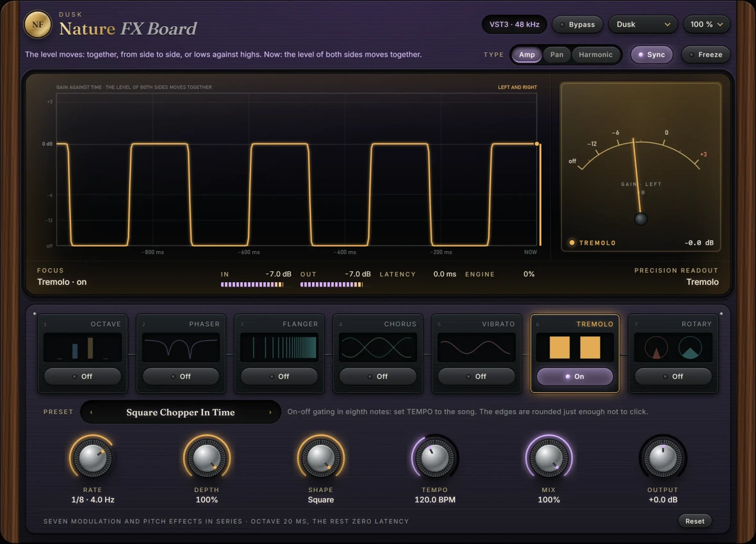This screenshot has width=756, height=544.
Task: Click the Depth knob
Action: pos(207,458)
